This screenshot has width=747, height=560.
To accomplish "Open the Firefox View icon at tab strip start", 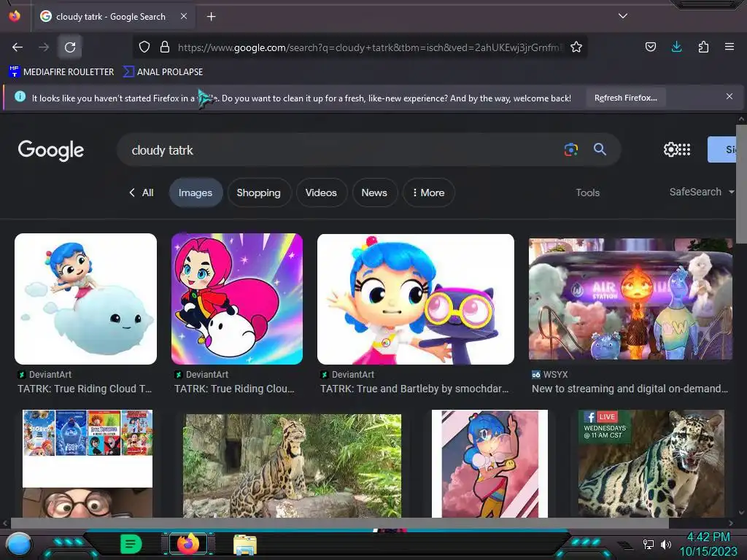I will (15, 16).
